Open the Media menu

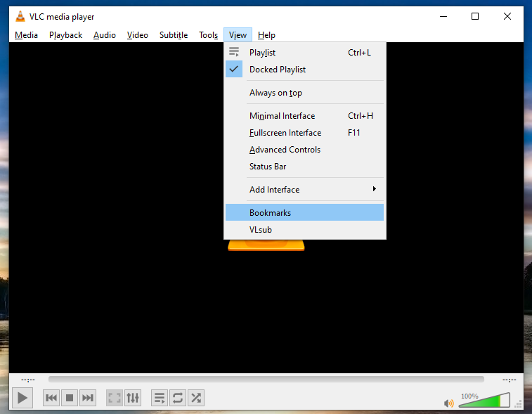(26, 35)
